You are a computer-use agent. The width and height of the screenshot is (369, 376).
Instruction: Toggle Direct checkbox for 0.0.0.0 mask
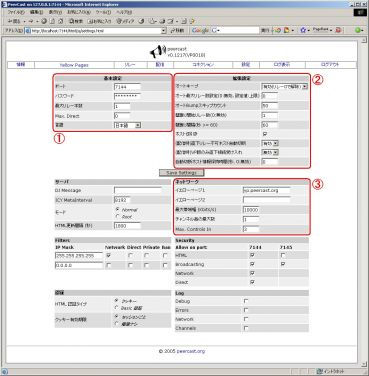pos(130,265)
